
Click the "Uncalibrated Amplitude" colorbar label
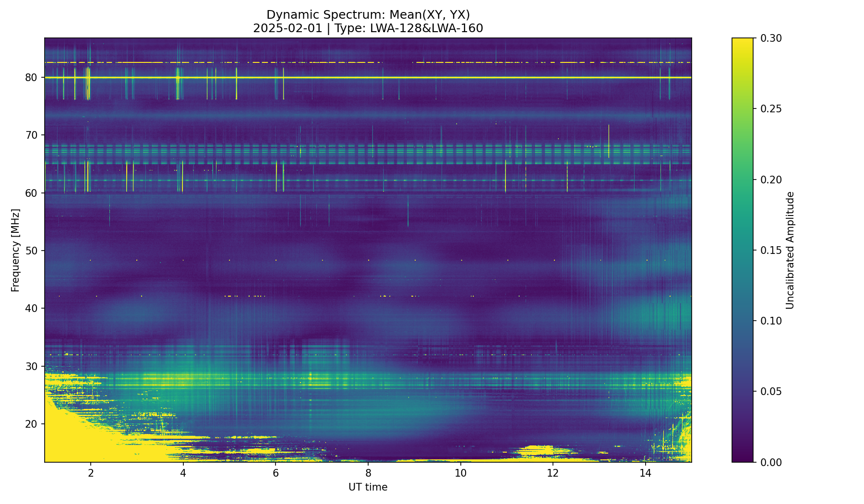(790, 250)
